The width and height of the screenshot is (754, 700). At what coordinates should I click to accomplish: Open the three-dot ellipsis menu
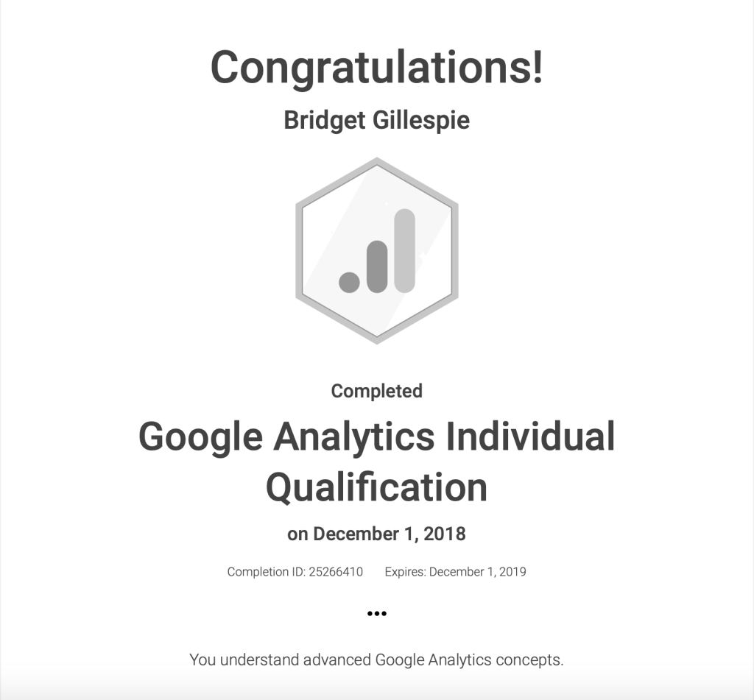pos(376,613)
